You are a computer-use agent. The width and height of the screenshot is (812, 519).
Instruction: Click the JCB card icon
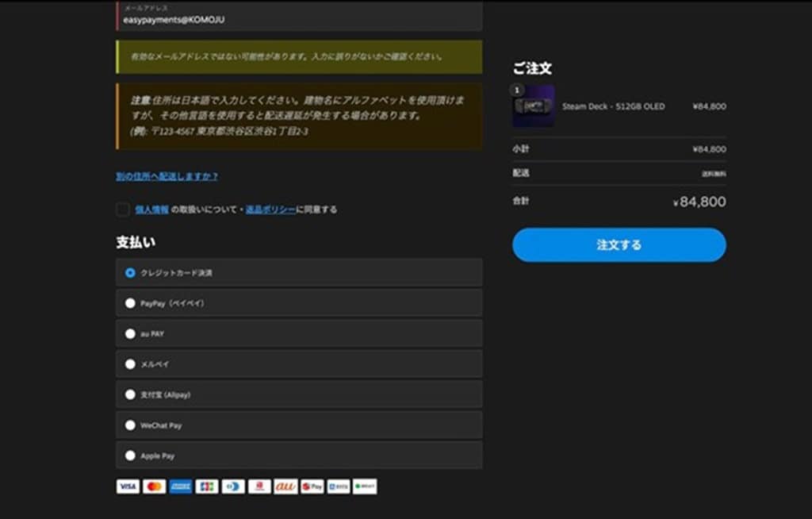(206, 486)
